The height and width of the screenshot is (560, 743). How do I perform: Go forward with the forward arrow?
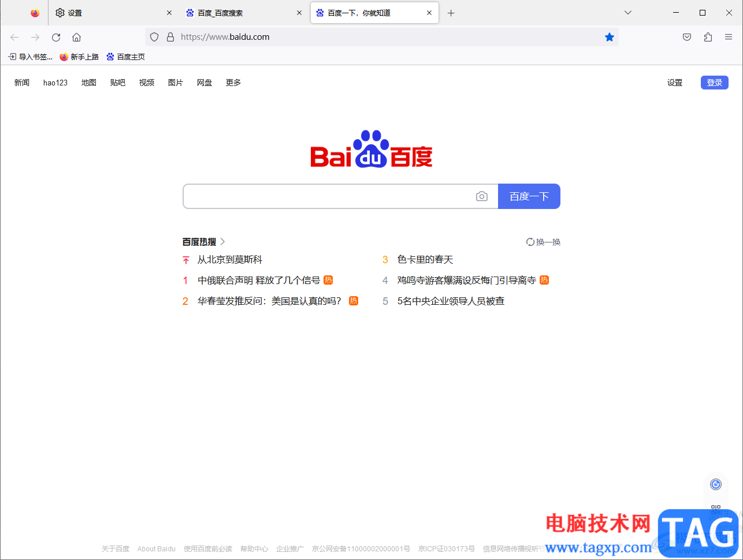[x=35, y=37]
